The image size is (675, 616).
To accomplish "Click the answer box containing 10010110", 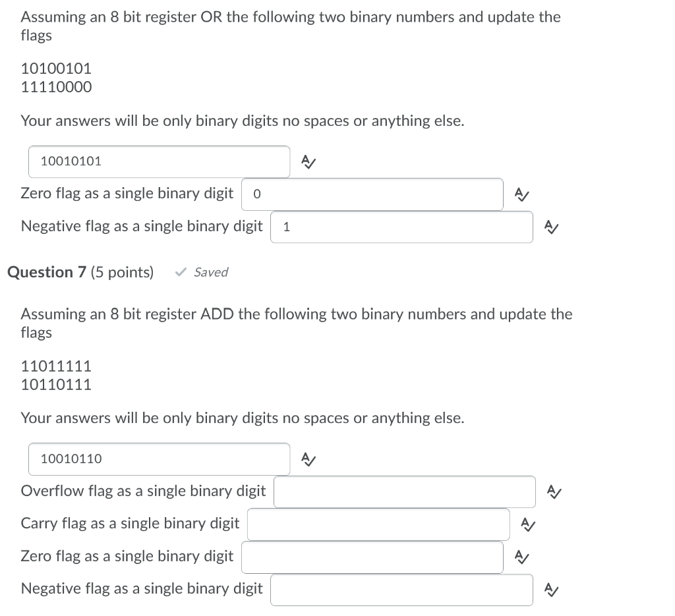I will [x=158, y=459].
